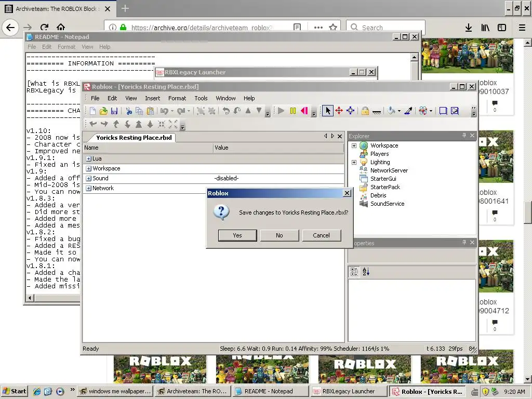Click the Start button on taskbar
Viewport: 532px width, 399px height.
click(x=14, y=391)
